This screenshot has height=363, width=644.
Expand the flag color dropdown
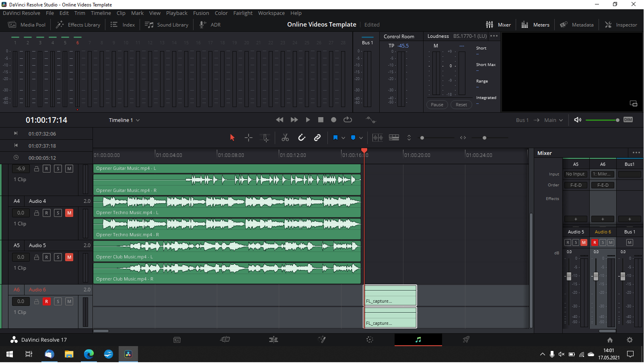[x=343, y=138]
